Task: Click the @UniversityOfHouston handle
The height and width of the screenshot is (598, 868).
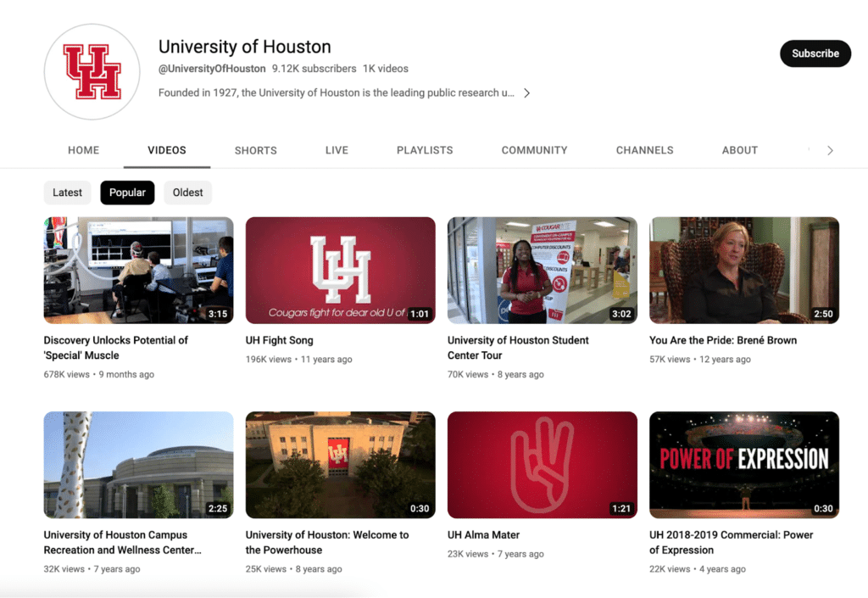Action: (212, 69)
